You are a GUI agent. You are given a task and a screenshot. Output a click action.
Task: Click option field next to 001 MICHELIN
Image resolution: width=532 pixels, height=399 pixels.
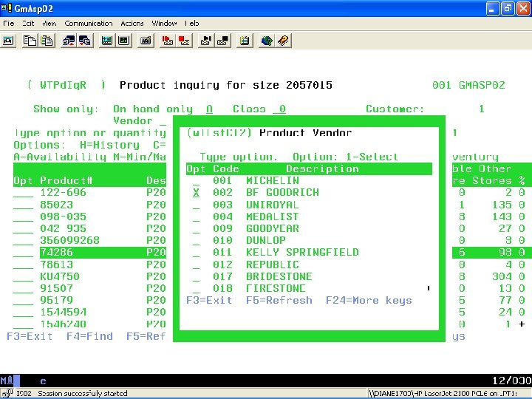[x=196, y=180]
